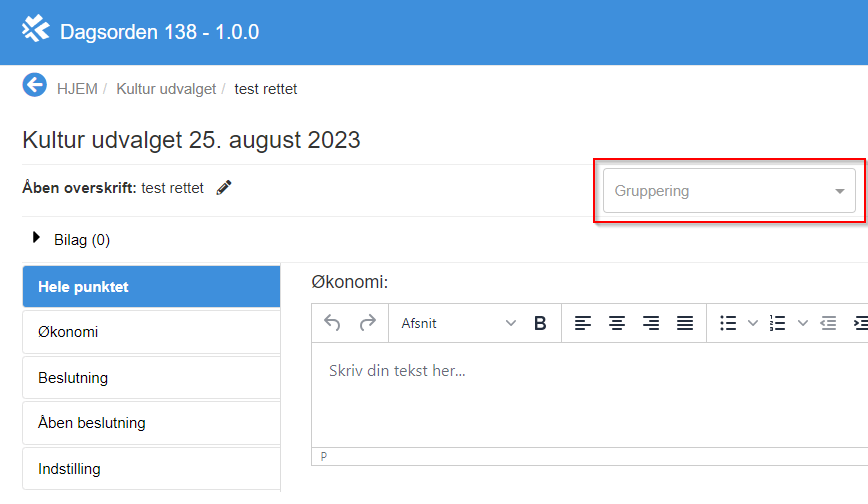Align text right
The width and height of the screenshot is (868, 504).
[651, 323]
